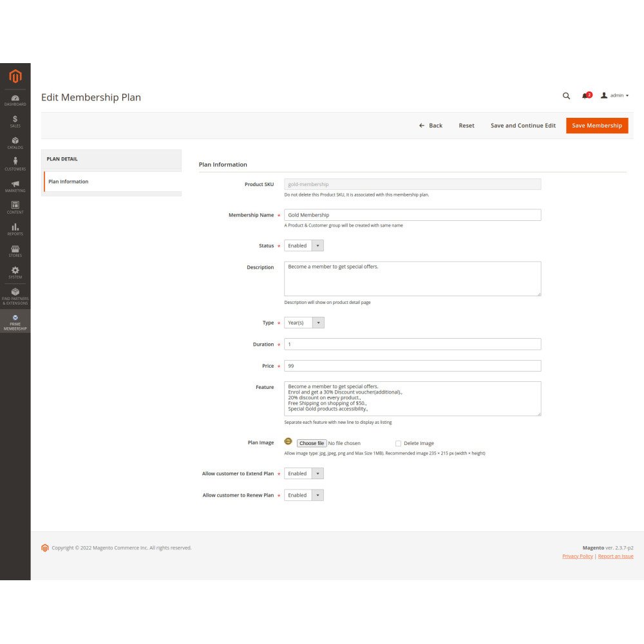
Task: Click the search magnifier icon
Action: (566, 96)
